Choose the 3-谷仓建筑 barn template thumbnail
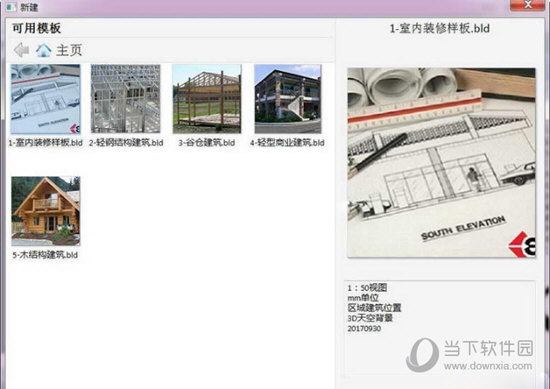550x389 pixels. pos(207,99)
